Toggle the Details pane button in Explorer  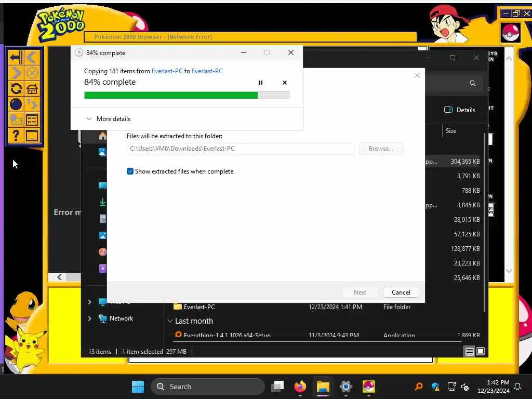pos(460,110)
